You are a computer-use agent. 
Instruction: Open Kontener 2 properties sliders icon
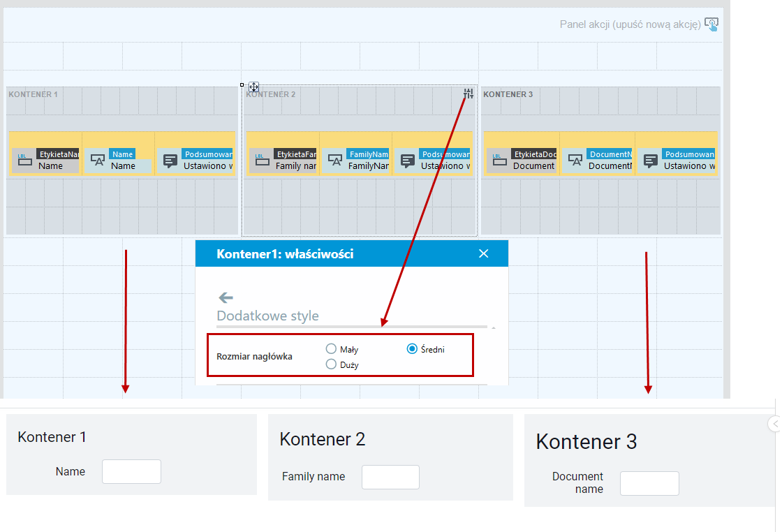coord(469,94)
